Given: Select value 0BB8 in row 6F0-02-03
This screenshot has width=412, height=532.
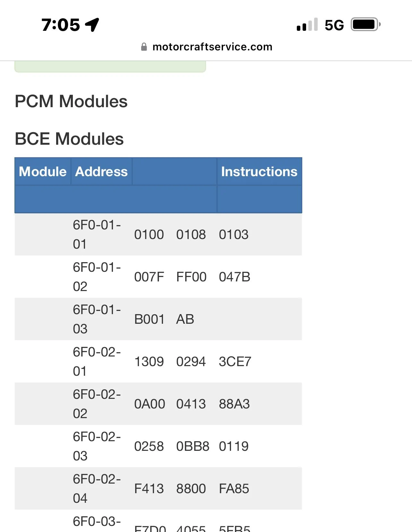Looking at the screenshot, I should 193,446.
